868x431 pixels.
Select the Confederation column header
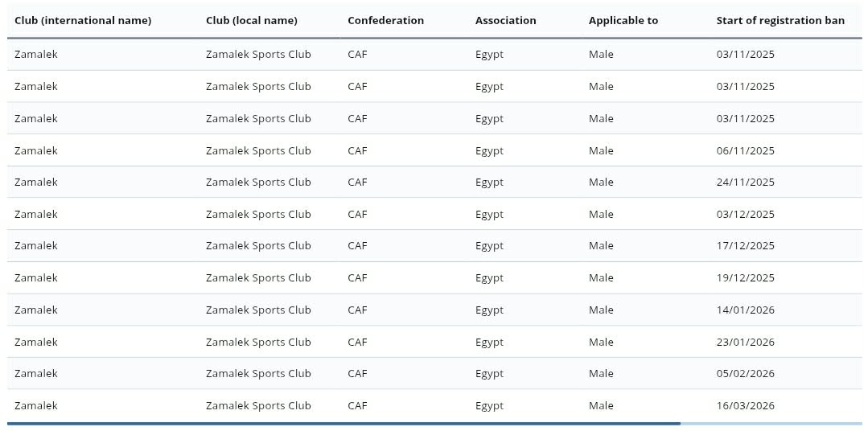coord(386,20)
